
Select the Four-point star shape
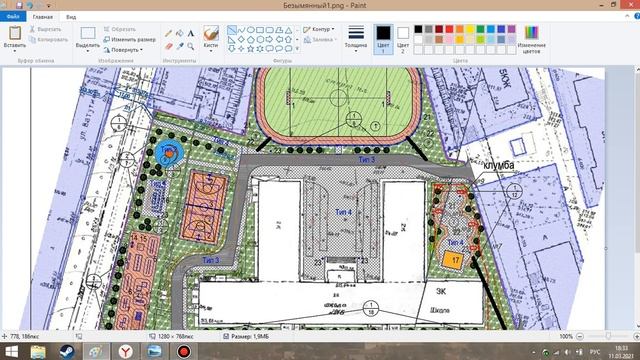click(241, 49)
